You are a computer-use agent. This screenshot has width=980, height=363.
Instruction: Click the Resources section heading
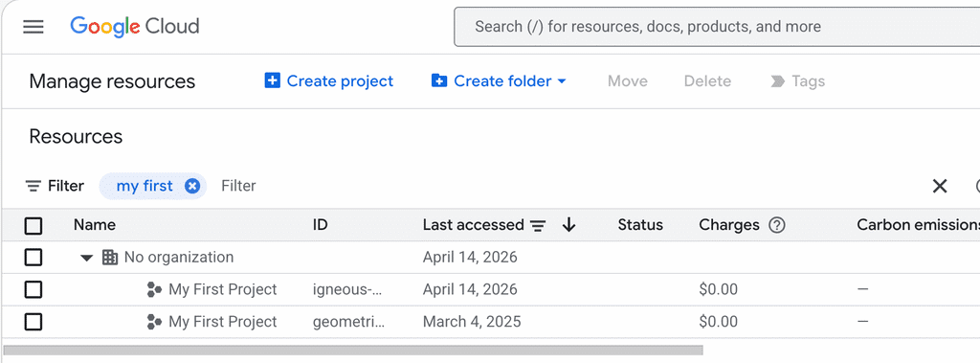click(76, 136)
